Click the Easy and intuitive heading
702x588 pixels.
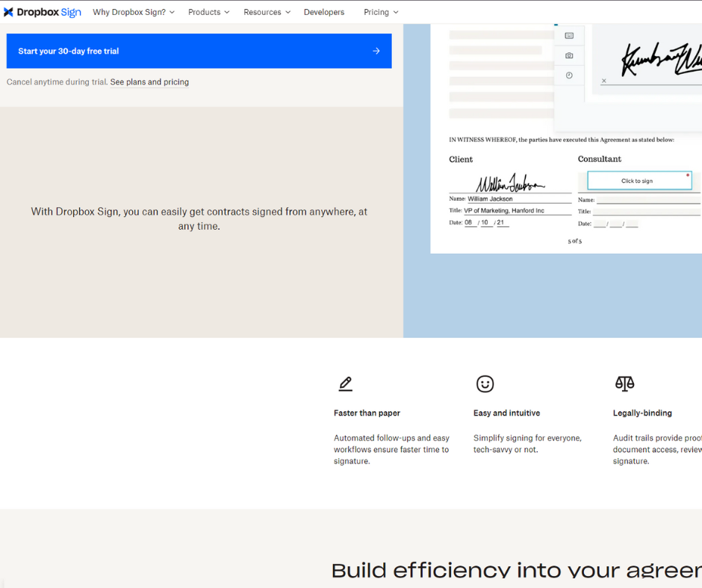(506, 413)
